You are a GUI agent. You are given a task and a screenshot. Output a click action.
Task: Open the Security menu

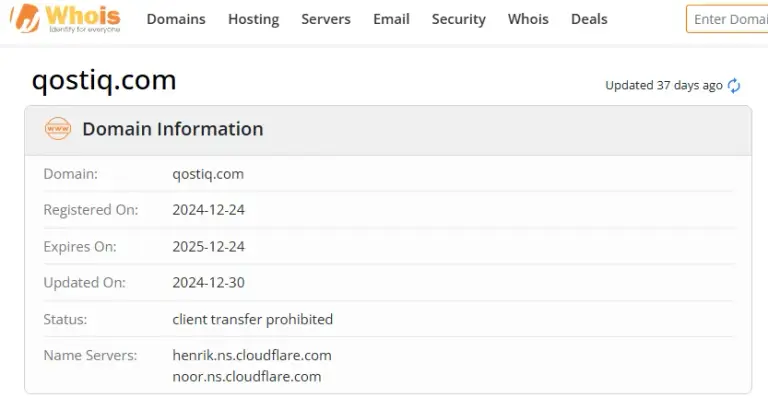coord(458,19)
